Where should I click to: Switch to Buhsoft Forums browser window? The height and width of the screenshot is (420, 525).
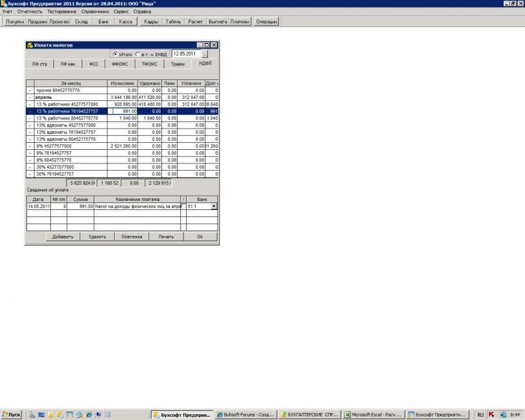[245, 414]
